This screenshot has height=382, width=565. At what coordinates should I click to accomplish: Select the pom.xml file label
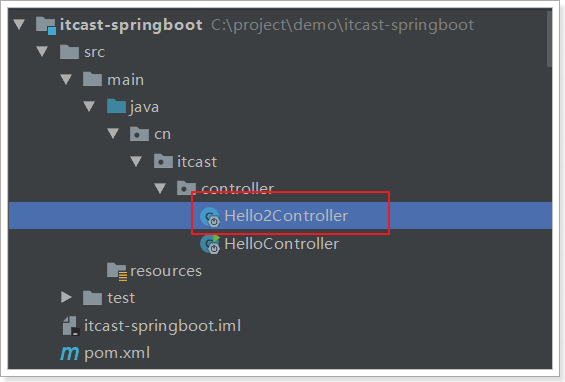click(117, 353)
